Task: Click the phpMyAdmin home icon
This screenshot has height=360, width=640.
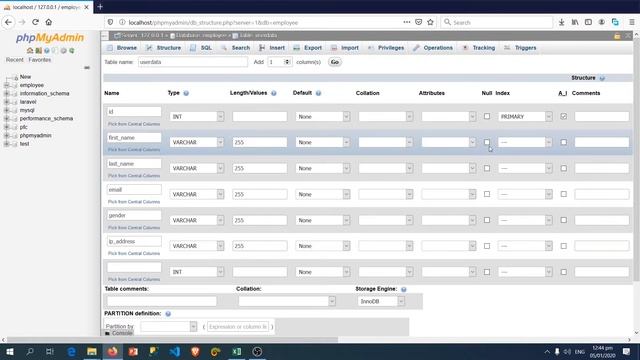Action: point(30,51)
